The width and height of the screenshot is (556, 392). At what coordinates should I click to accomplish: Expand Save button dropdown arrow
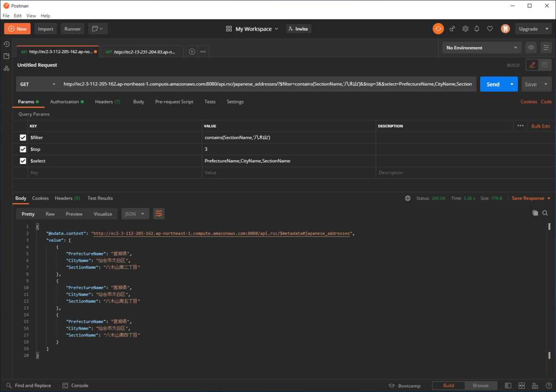coord(546,84)
